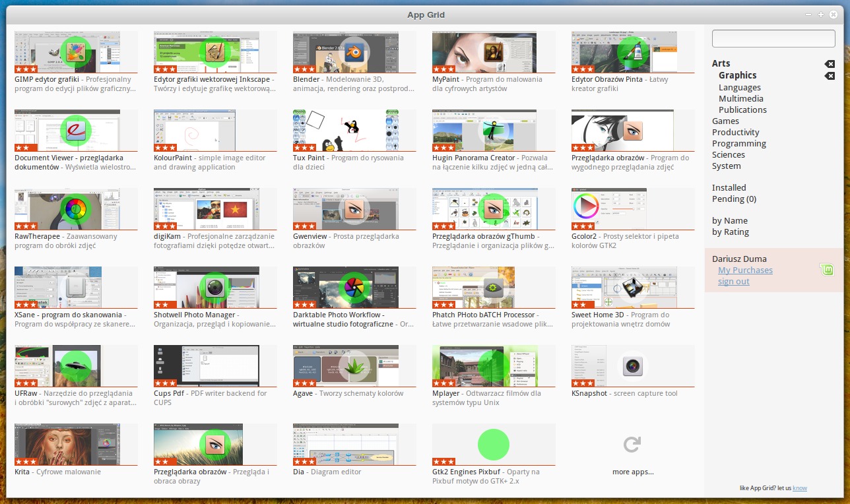Image resolution: width=850 pixels, height=504 pixels.
Task: Select the Publications subcategory
Action: point(742,110)
